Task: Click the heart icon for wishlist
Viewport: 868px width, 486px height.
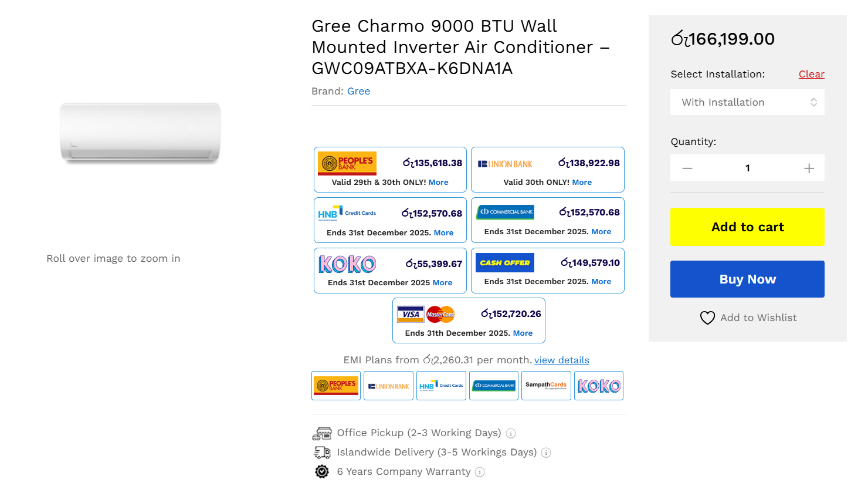Action: (707, 318)
